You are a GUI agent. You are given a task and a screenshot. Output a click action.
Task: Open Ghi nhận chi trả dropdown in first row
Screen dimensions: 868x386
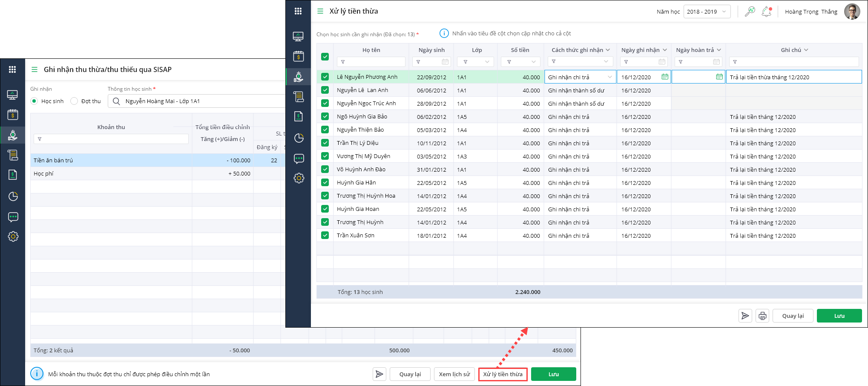pyautogui.click(x=610, y=77)
